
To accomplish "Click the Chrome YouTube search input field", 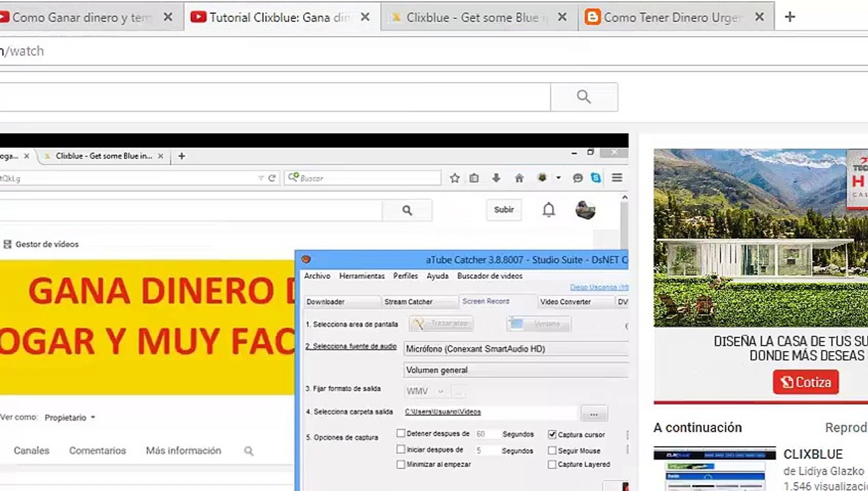I will click(275, 97).
